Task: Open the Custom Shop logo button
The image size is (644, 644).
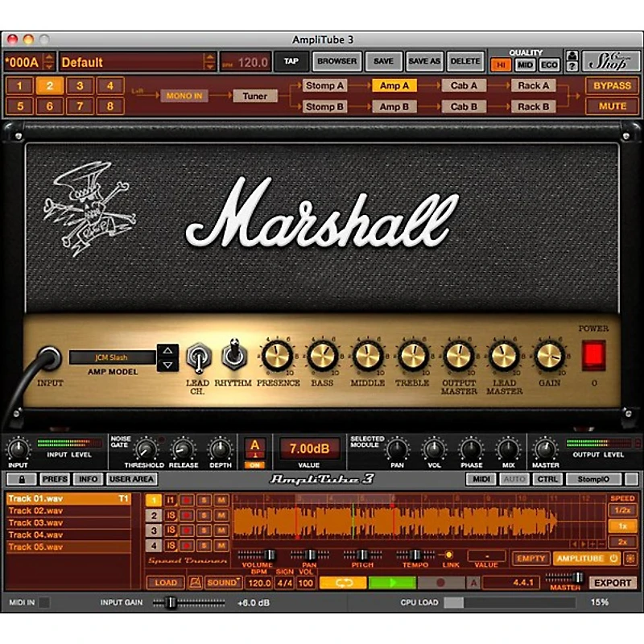Action: click(x=610, y=62)
